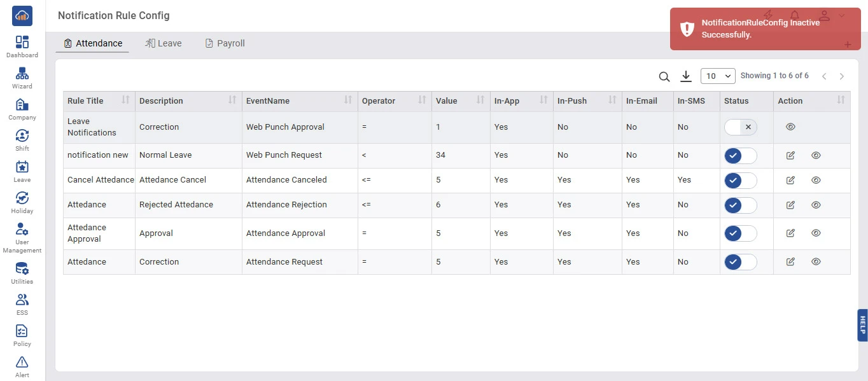Image resolution: width=868 pixels, height=381 pixels.
Task: Open Holiday section in sidebar
Action: (x=22, y=202)
